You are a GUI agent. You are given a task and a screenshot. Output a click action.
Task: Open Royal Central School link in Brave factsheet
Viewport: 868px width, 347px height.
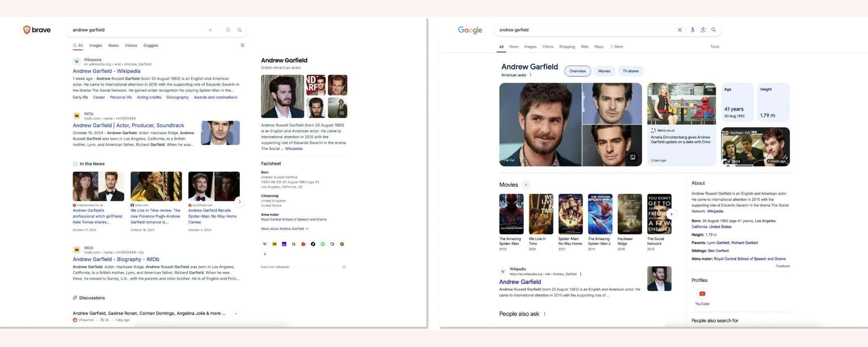tap(294, 219)
